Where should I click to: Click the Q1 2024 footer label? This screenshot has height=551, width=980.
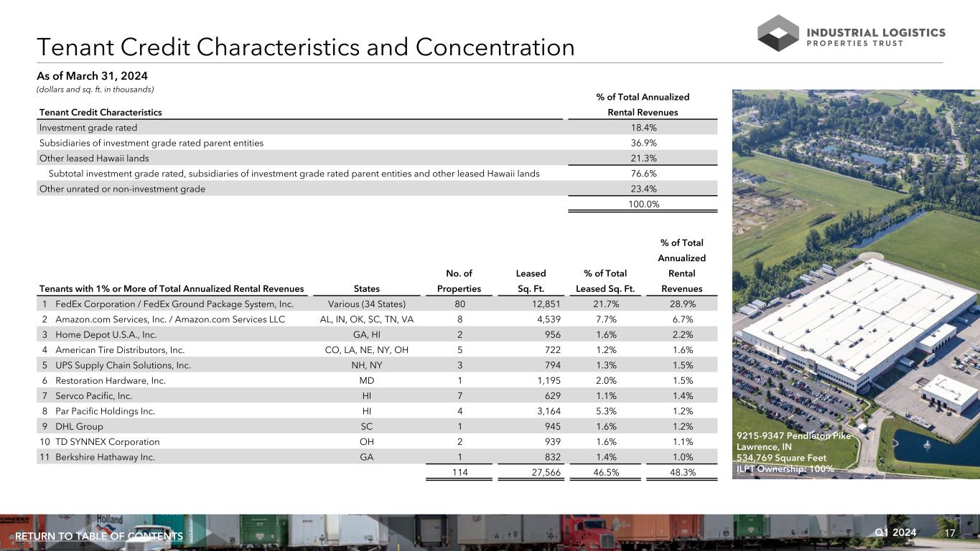click(x=896, y=532)
